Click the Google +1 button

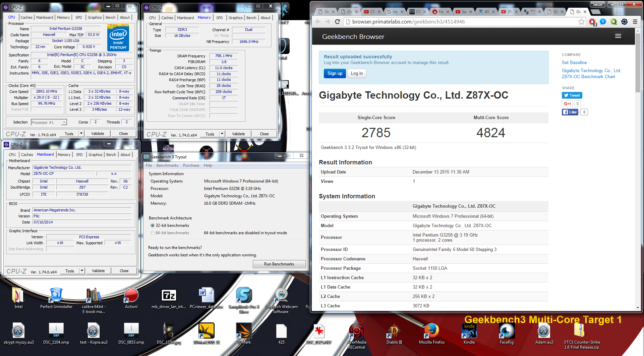click(x=567, y=104)
